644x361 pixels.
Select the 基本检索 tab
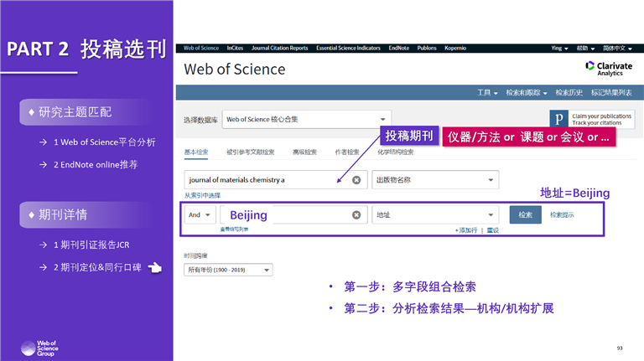click(x=196, y=152)
